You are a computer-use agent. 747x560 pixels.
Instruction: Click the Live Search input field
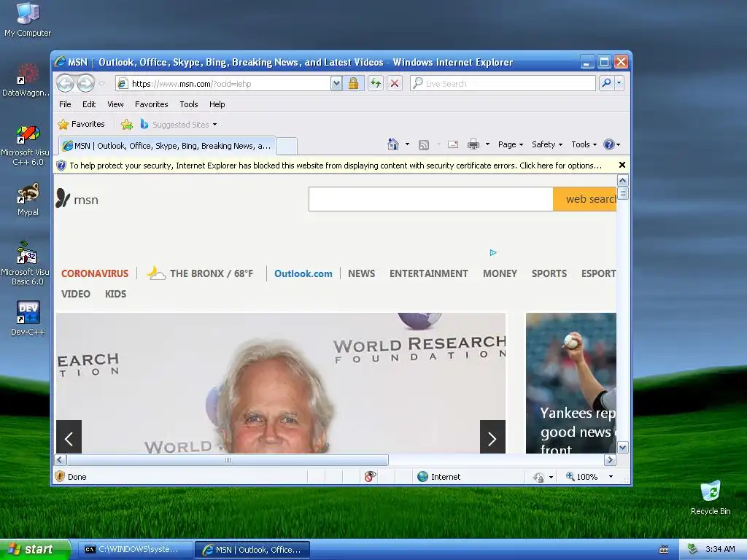(503, 84)
